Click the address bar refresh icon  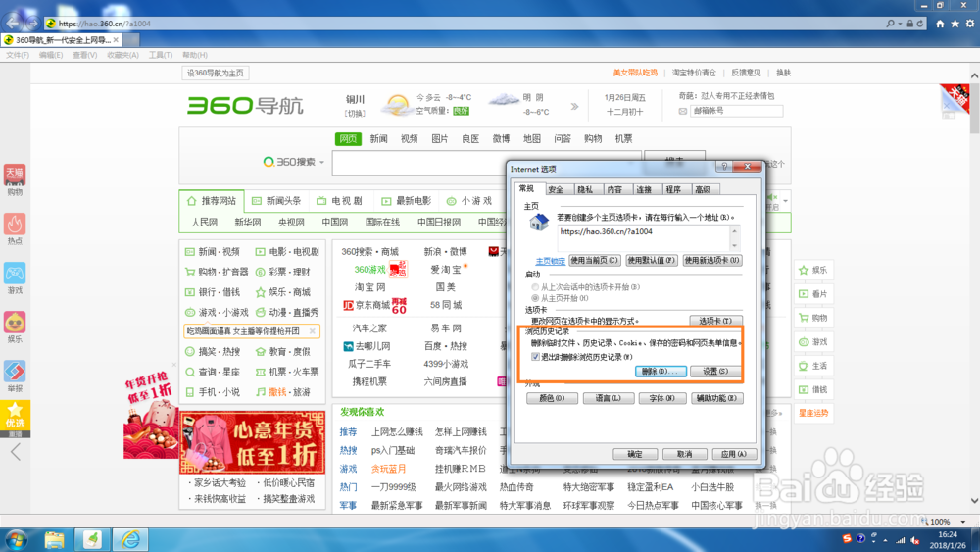coord(920,24)
